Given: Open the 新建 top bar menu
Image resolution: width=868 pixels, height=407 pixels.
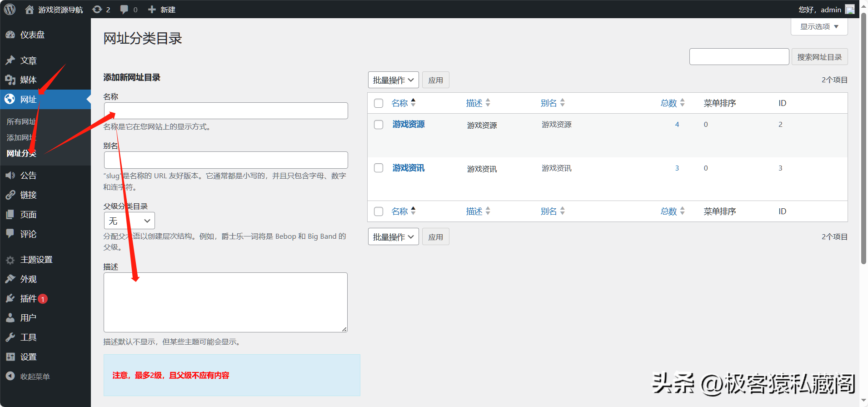Looking at the screenshot, I should (162, 10).
